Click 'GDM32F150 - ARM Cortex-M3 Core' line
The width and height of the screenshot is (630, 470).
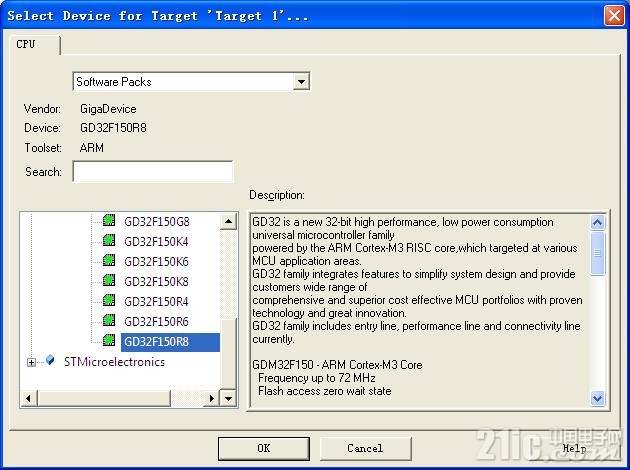pyautogui.click(x=337, y=365)
